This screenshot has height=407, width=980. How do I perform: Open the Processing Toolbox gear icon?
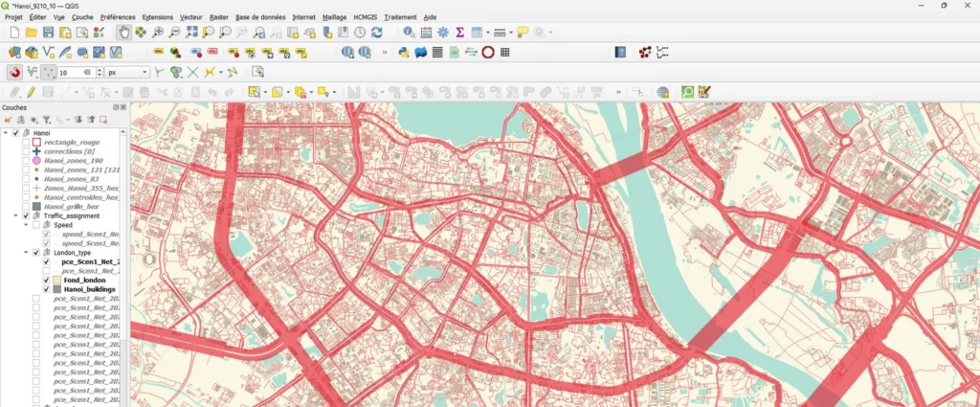(x=443, y=33)
